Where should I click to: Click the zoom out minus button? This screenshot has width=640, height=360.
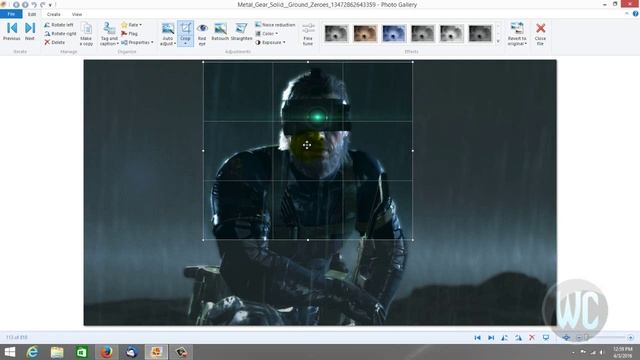tap(579, 338)
